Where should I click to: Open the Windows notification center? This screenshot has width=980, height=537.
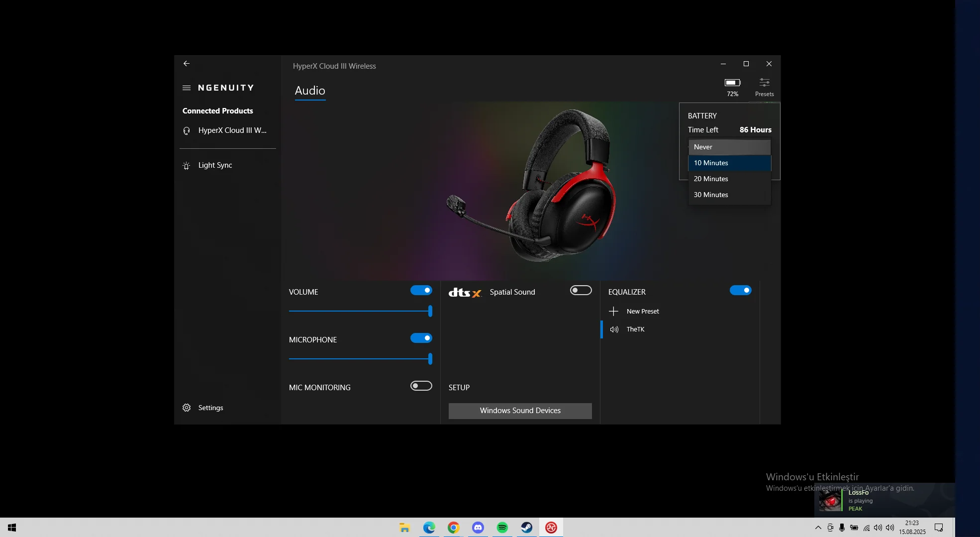(x=939, y=528)
